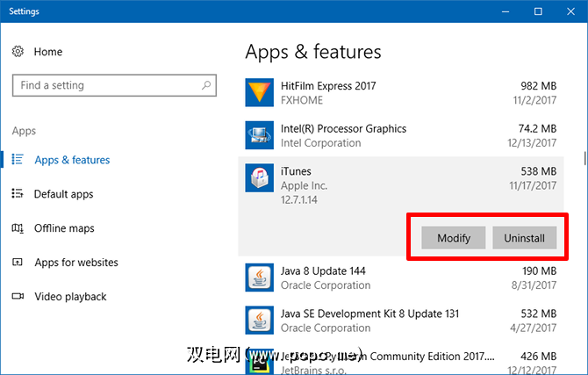Image resolution: width=588 pixels, height=375 pixels.
Task: Click the Java 8 Update 144 icon
Action: 260,278
